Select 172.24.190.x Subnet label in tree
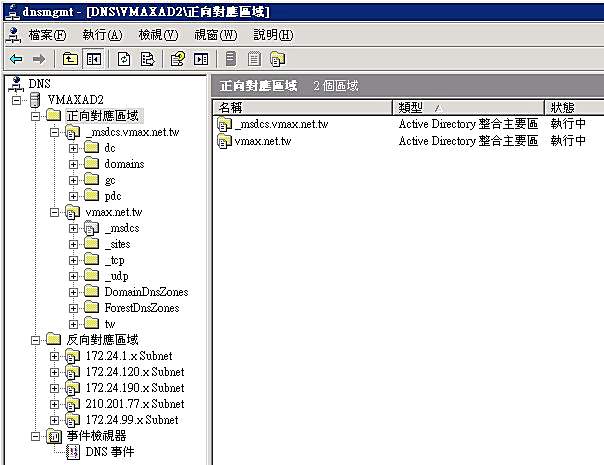This screenshot has height=465, width=604. click(135, 388)
